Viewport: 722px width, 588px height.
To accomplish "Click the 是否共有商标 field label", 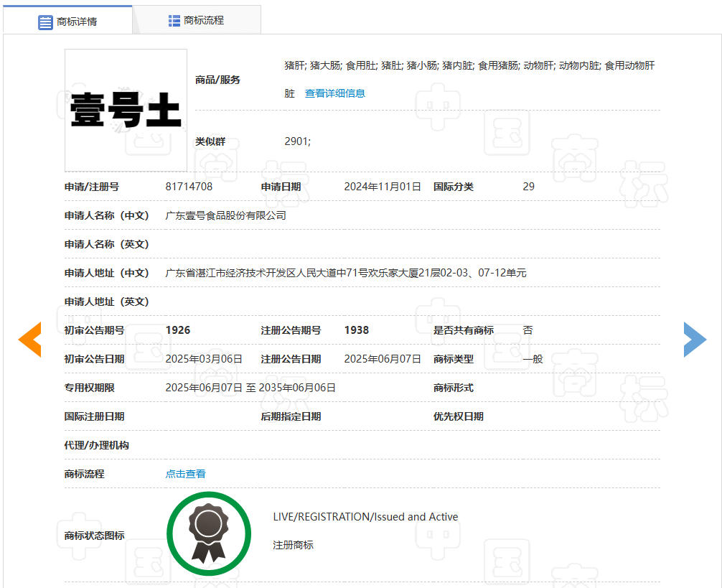I will click(x=464, y=330).
